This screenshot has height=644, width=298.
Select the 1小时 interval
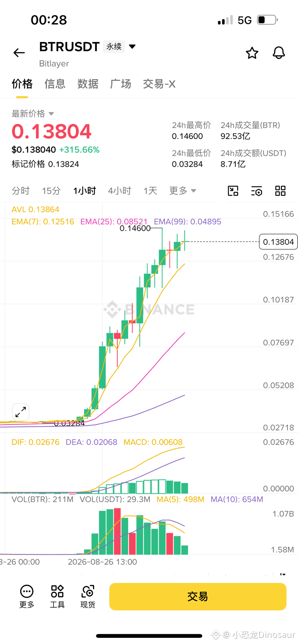click(85, 190)
